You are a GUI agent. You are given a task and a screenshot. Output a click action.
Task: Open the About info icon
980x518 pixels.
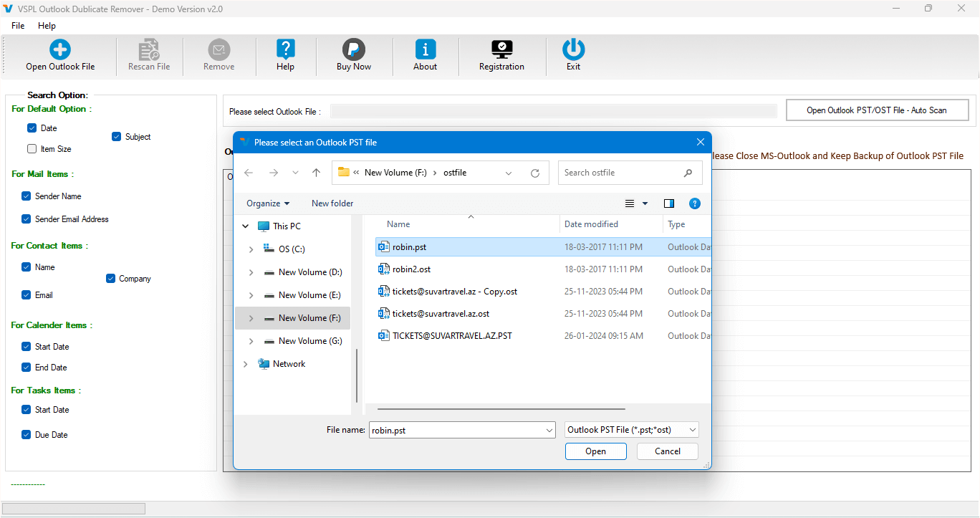[x=426, y=49]
